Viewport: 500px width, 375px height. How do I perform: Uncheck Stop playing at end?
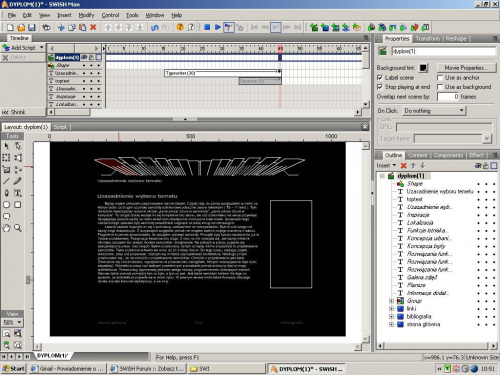380,87
